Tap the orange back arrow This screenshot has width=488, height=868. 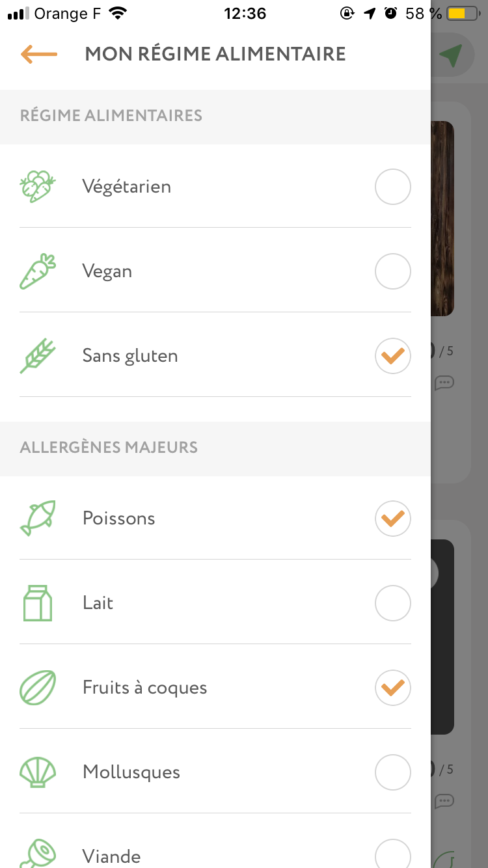pyautogui.click(x=39, y=54)
